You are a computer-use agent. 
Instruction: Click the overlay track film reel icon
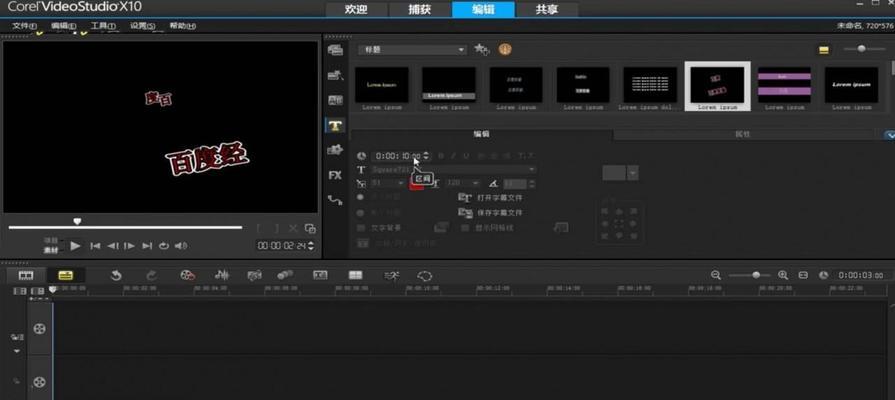39,382
